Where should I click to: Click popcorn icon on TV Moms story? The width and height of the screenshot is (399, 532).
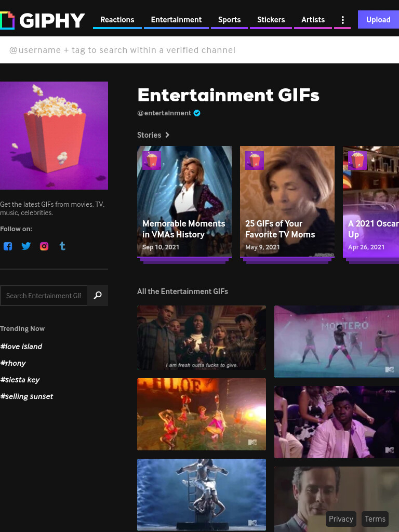tap(255, 161)
